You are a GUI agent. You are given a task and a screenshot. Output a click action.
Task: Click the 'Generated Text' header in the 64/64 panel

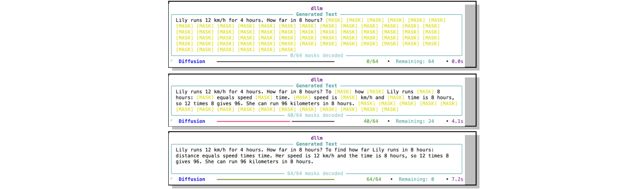316,144
